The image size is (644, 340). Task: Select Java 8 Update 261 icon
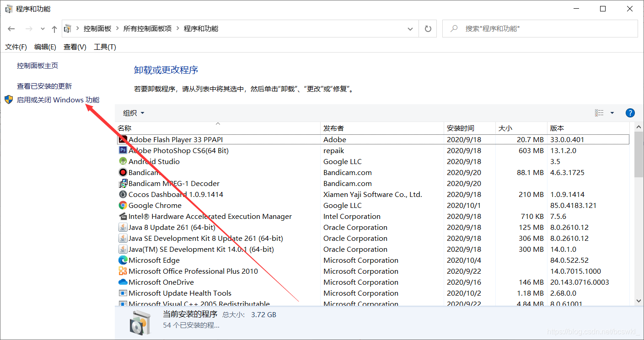click(x=123, y=227)
